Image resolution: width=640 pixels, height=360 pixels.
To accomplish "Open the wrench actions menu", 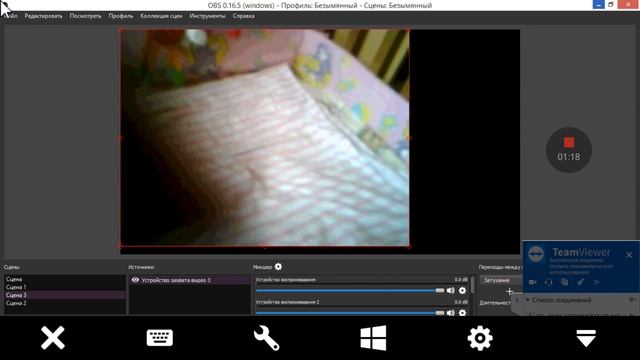I will point(266,338).
